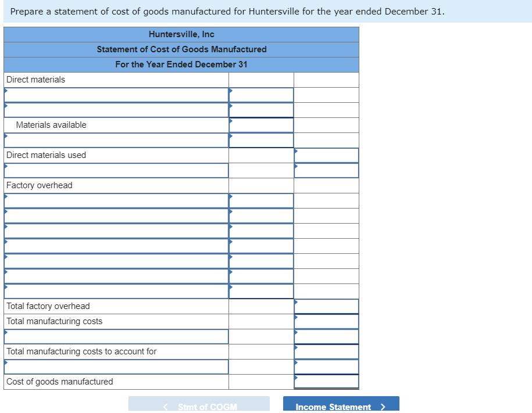
Task: Click the Cost of goods manufactured amount cell
Action: click(326, 382)
